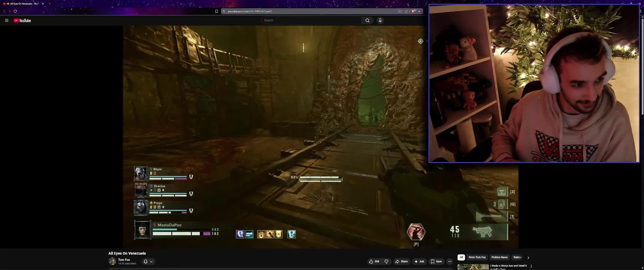This screenshot has width=644, height=270.
Task: Click the 14.3K subscribers text
Action: (127, 264)
